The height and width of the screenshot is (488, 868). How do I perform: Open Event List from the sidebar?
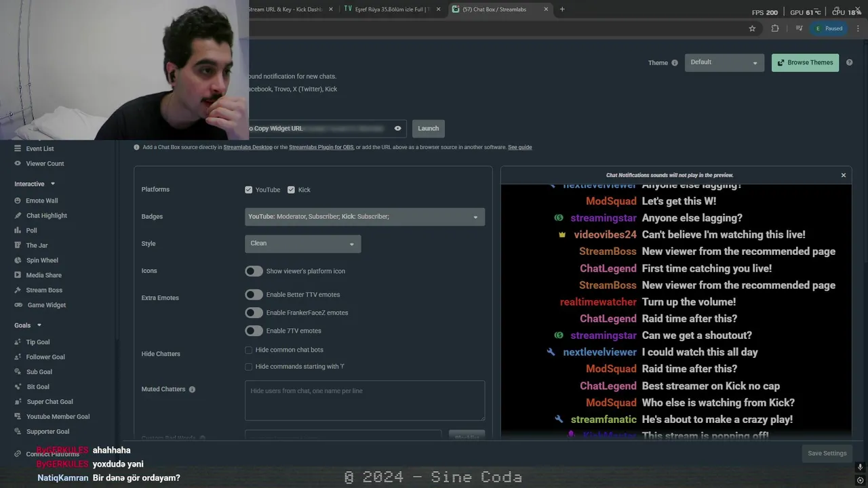click(x=39, y=148)
